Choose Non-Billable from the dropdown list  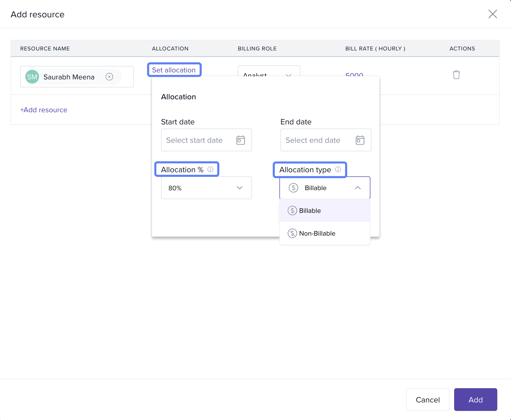(x=317, y=233)
